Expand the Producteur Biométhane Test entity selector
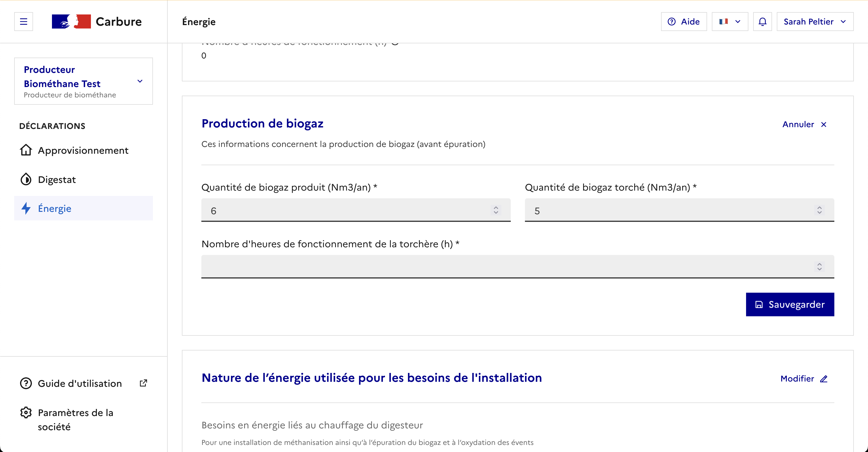 point(83,81)
